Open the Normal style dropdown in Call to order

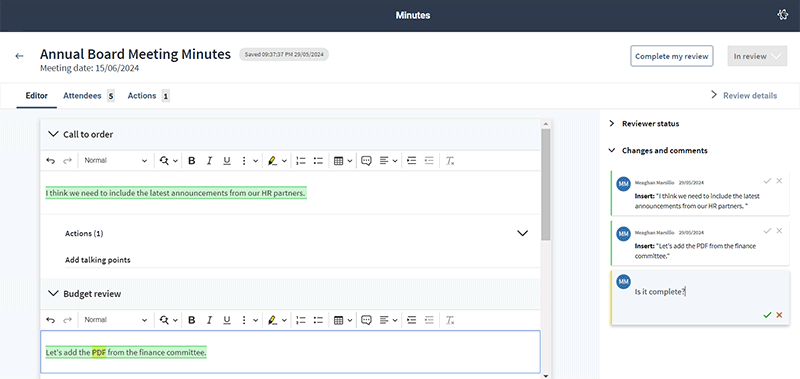[x=115, y=161]
